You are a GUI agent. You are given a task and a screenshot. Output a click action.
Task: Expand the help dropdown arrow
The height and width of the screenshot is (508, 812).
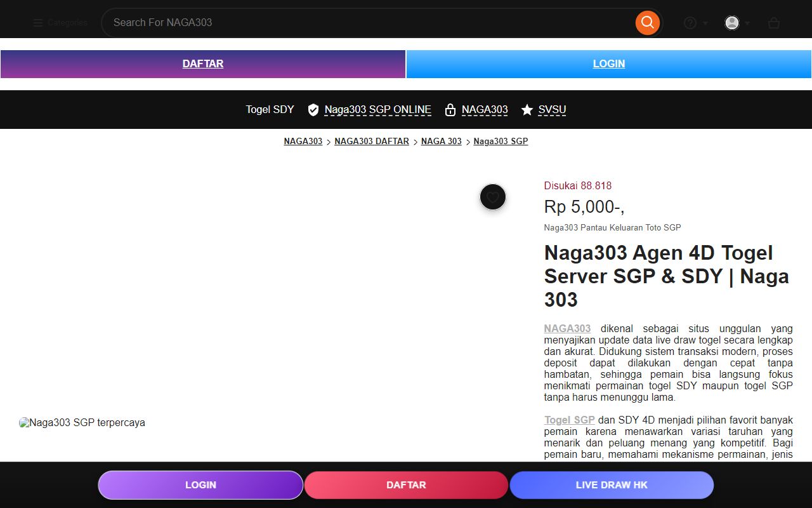[705, 23]
